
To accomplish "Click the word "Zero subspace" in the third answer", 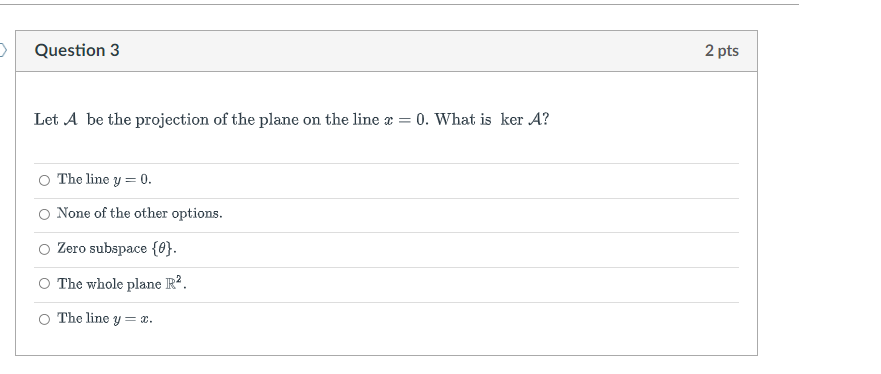I will tap(102, 249).
